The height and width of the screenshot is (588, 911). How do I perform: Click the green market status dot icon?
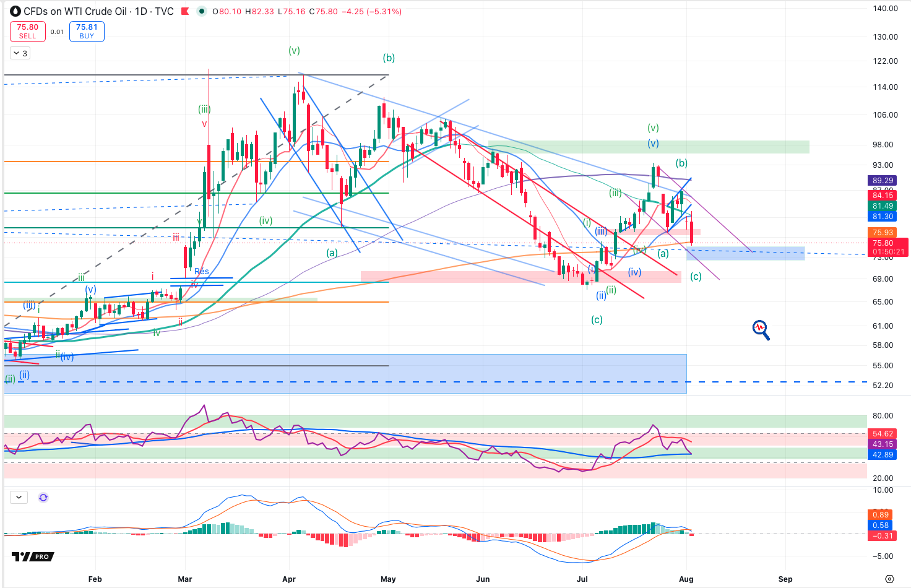click(202, 11)
